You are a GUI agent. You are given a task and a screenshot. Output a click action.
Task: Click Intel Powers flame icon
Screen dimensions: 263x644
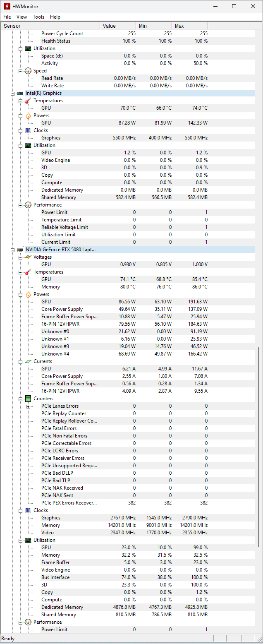tap(28, 115)
